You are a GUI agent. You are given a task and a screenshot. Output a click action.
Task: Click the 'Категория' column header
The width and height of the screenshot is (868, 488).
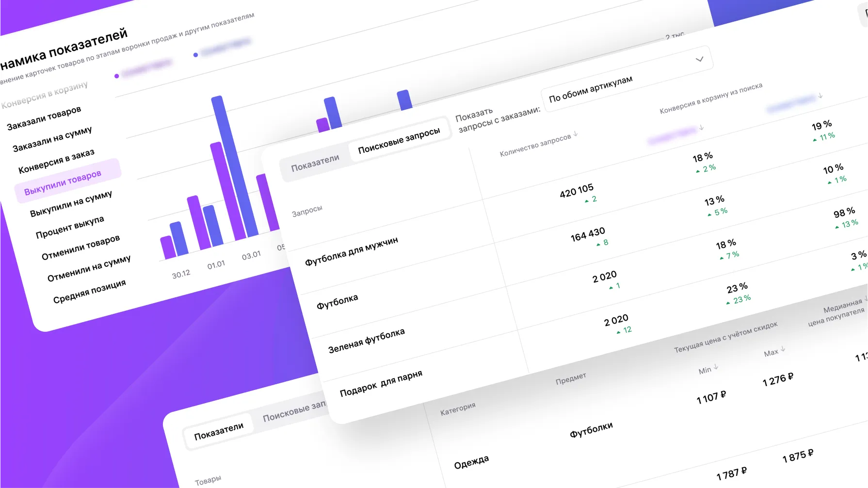click(458, 409)
